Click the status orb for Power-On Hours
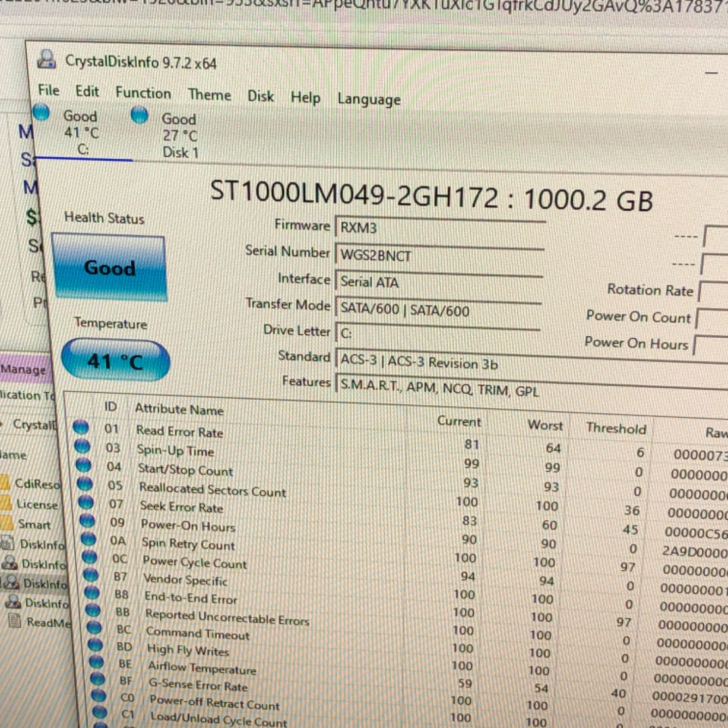Image resolution: width=728 pixels, height=728 pixels. (87, 520)
